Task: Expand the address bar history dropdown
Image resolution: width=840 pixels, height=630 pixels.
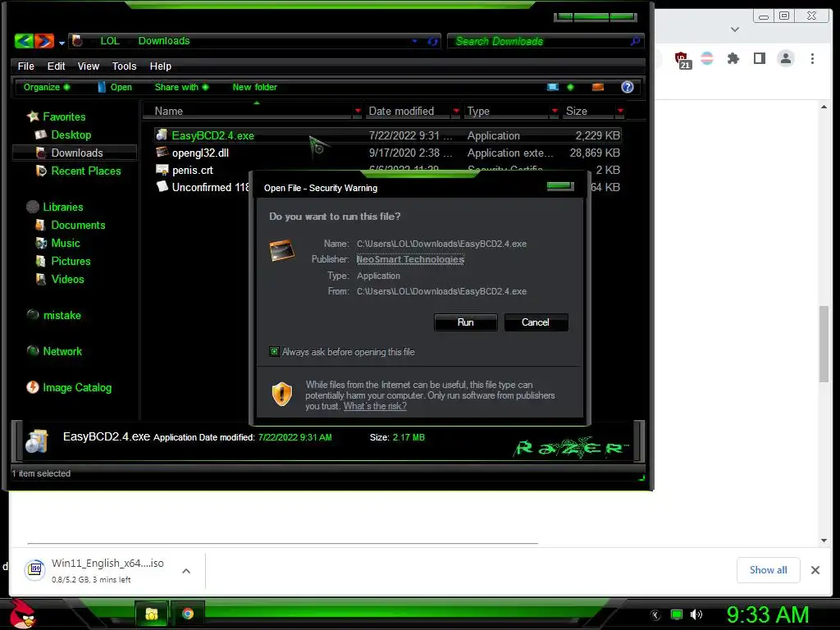Action: (414, 41)
